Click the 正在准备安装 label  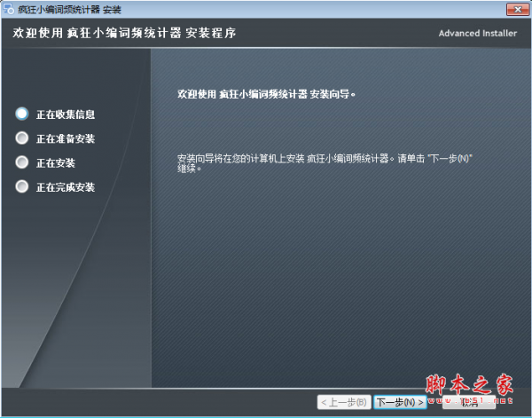coord(66,138)
